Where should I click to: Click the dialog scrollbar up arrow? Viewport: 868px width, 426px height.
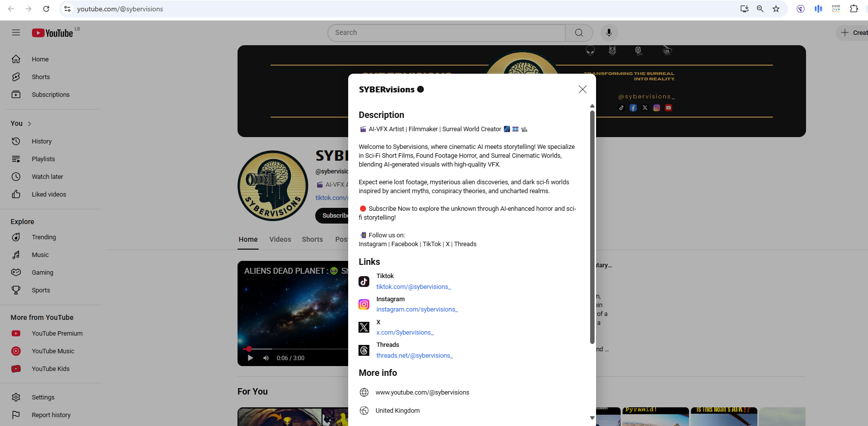[x=592, y=106]
